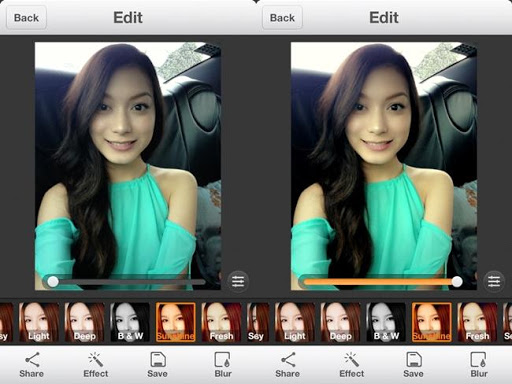Choose the Deep filter in left strip
512x384 pixels.
85,322
